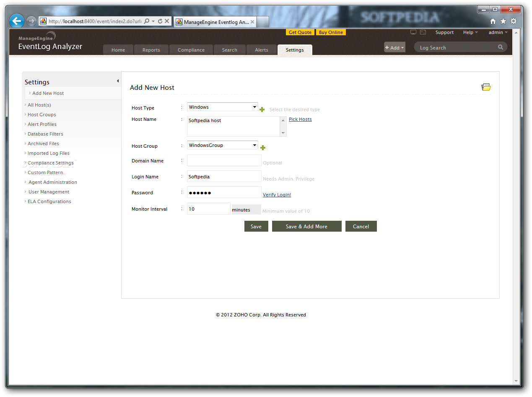Image resolution: width=532 pixels, height=397 pixels.
Task: Switch to the Alerts tab
Action: (x=262, y=50)
